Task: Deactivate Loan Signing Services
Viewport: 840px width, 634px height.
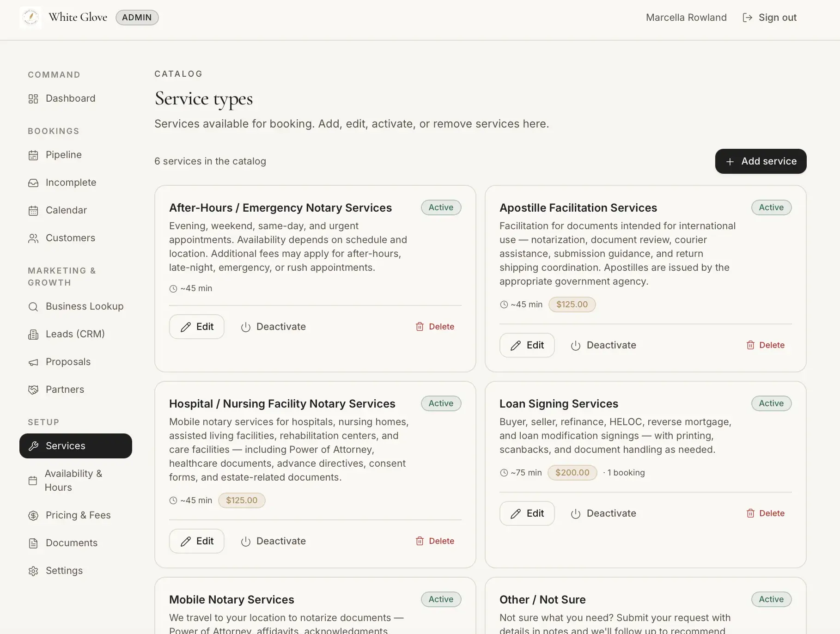Action: [x=603, y=513]
